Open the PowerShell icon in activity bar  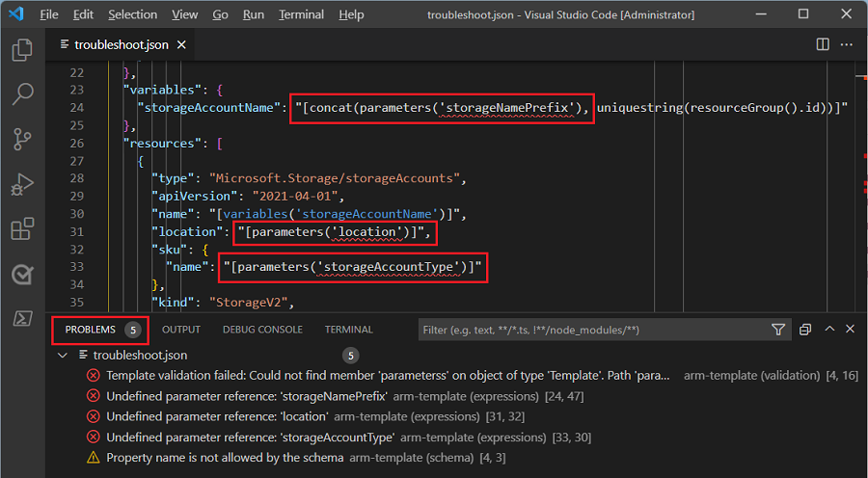click(x=22, y=319)
